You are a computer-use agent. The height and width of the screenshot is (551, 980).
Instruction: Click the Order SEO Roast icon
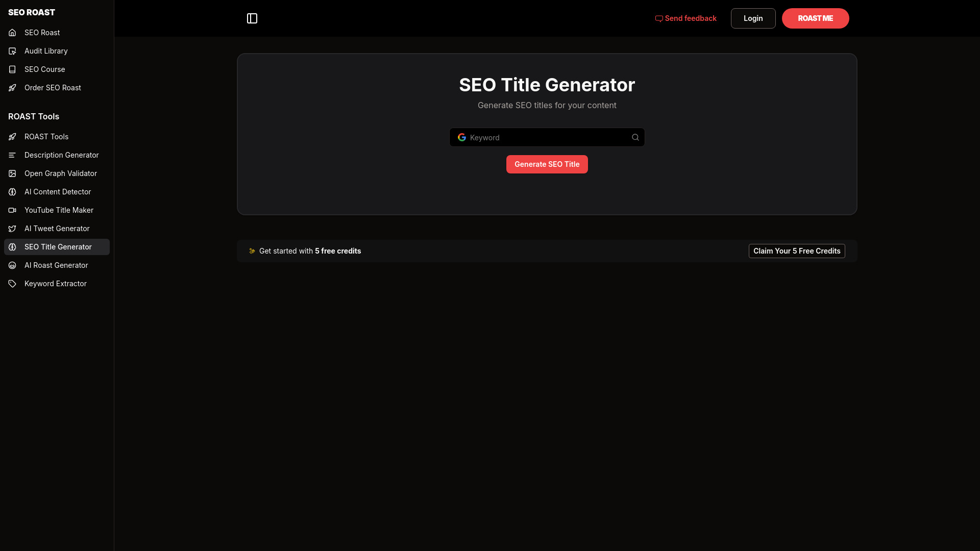(13, 87)
